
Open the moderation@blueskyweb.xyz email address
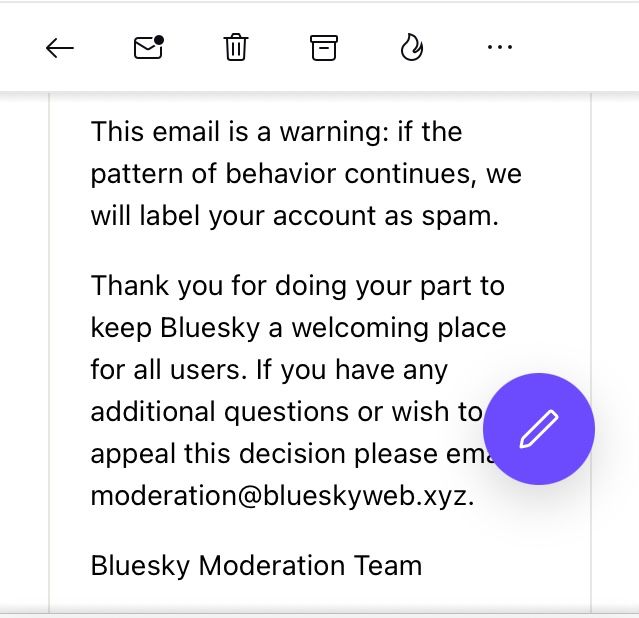282,496
